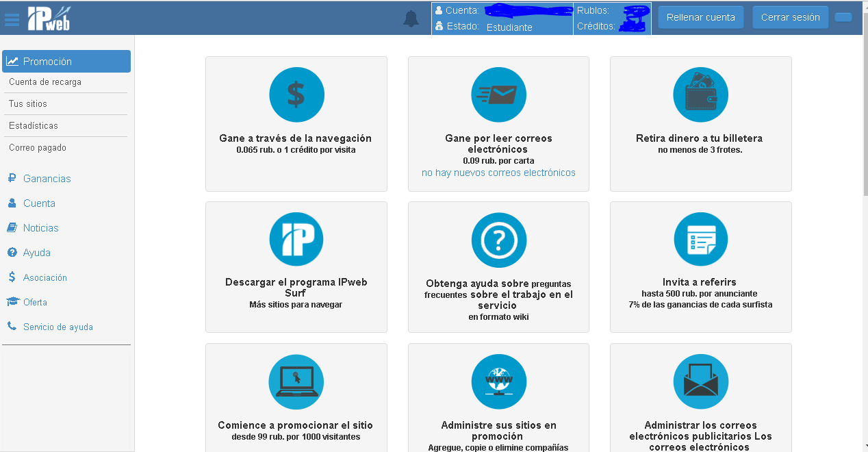The image size is (868, 452).
Task: Click 'desde 99 rub. por 1000 visitantes'
Action: click(296, 437)
